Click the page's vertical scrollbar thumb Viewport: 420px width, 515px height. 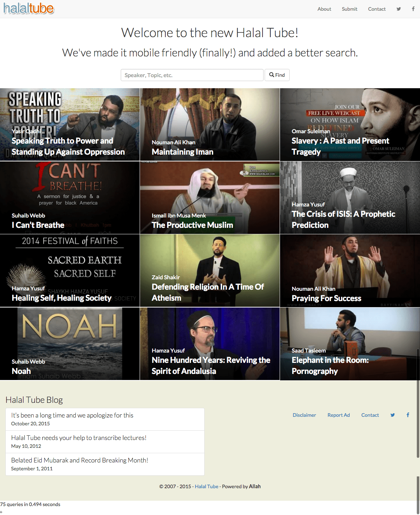418,403
